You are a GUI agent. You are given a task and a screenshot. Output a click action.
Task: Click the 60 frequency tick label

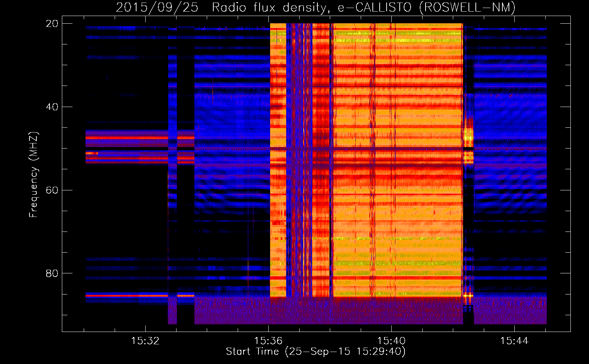pyautogui.click(x=52, y=190)
